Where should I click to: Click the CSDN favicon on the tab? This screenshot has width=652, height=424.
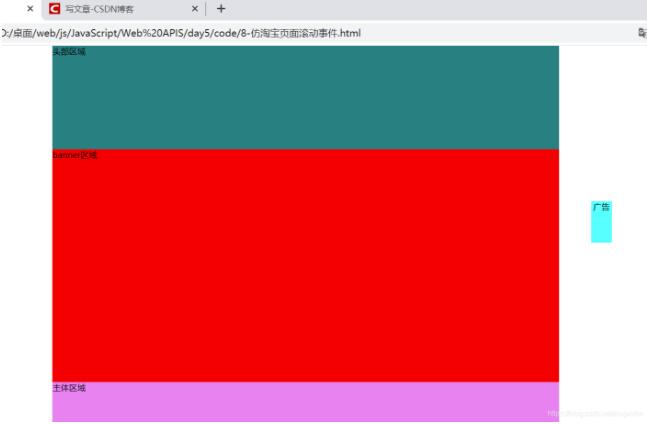pyautogui.click(x=54, y=9)
